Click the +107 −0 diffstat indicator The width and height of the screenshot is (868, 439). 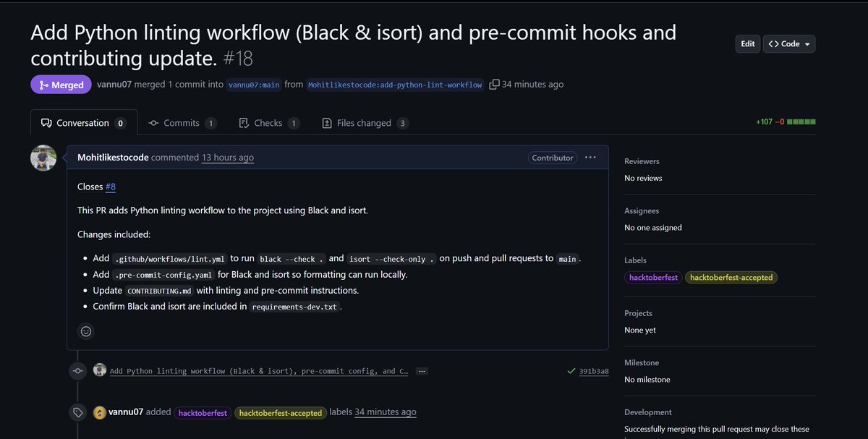(786, 122)
